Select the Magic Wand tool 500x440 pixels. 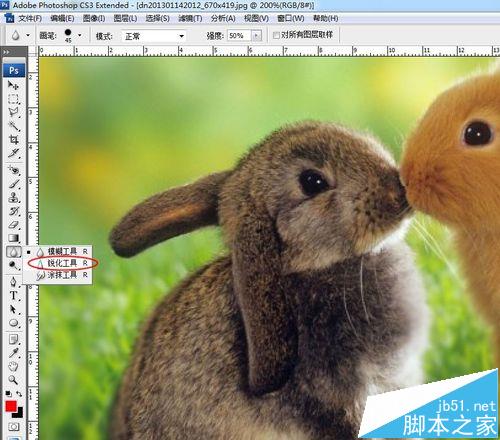click(x=13, y=126)
